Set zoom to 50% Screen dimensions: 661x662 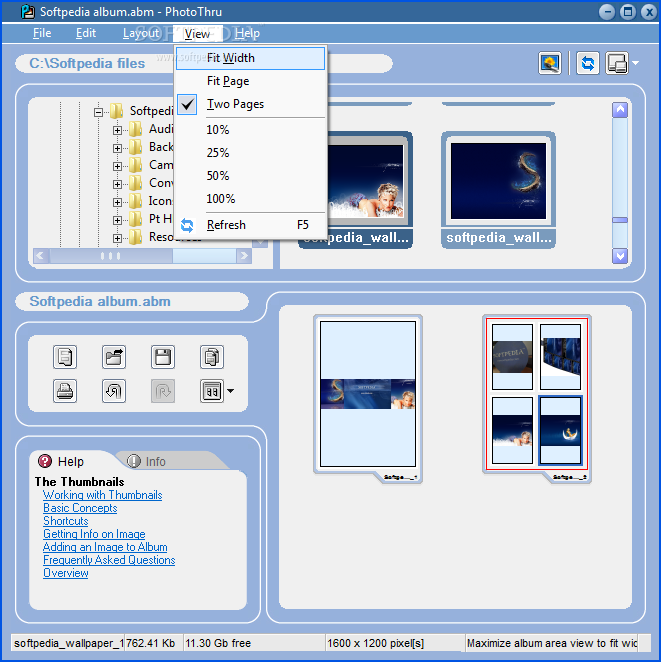point(250,176)
